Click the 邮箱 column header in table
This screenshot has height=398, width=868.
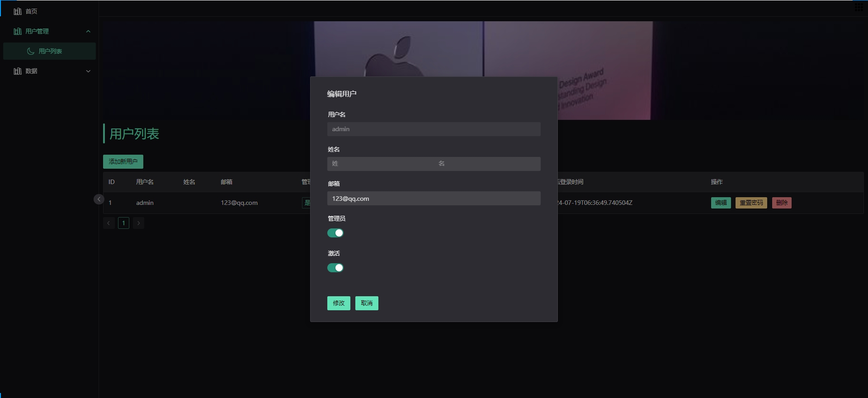(x=226, y=182)
